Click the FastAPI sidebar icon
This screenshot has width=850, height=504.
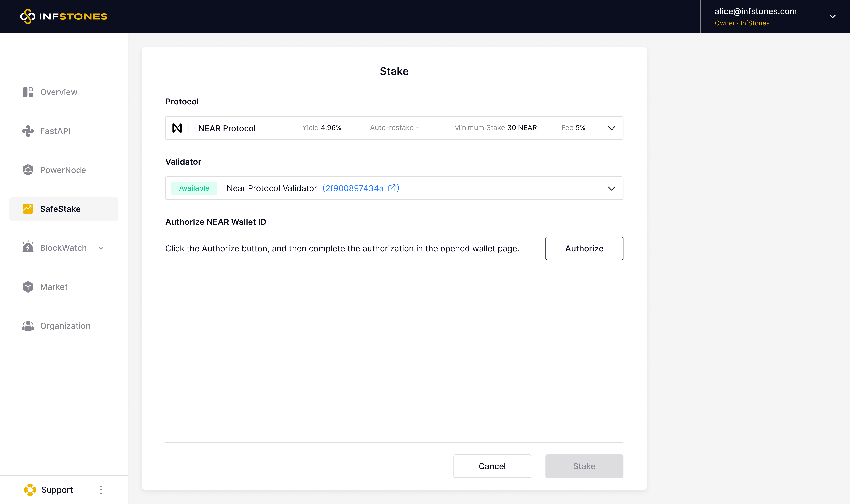[x=28, y=131]
